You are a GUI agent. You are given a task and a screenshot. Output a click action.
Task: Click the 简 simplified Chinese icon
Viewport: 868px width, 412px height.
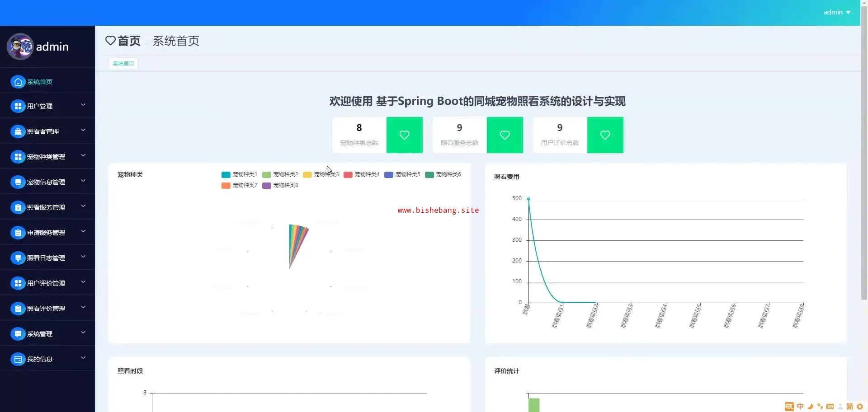click(x=849, y=407)
